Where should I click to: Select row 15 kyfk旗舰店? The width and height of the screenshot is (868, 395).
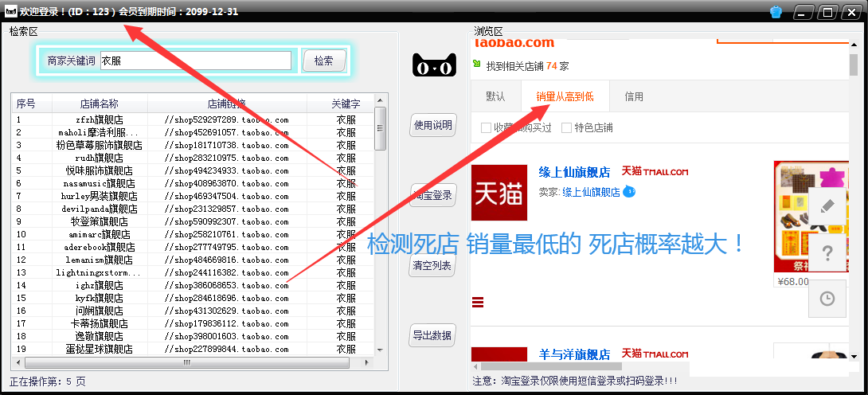click(193, 298)
